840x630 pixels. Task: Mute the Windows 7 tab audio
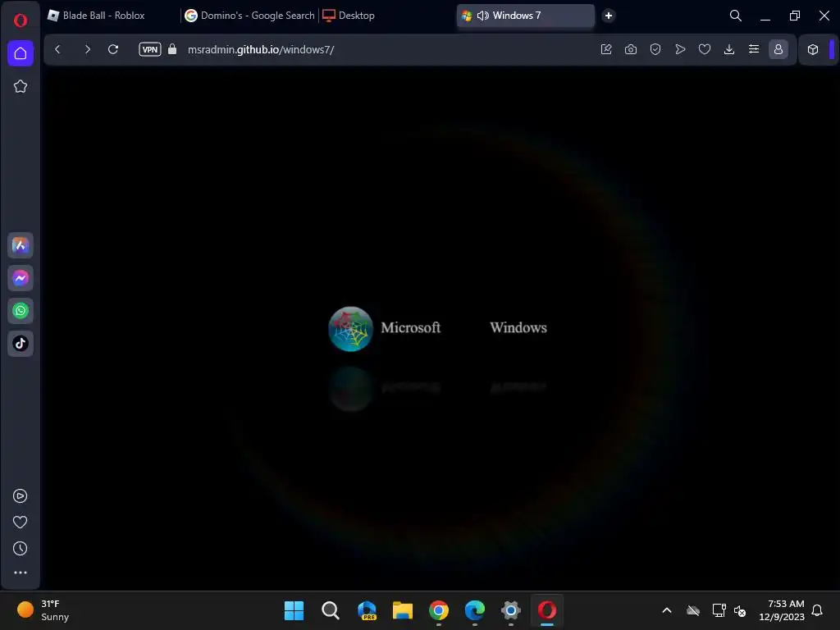point(482,16)
